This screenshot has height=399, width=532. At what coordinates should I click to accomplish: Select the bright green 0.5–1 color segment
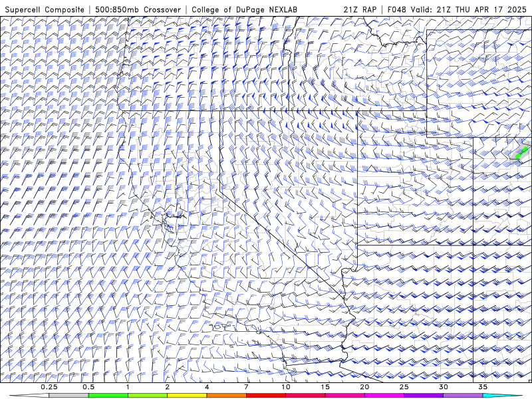108,396
